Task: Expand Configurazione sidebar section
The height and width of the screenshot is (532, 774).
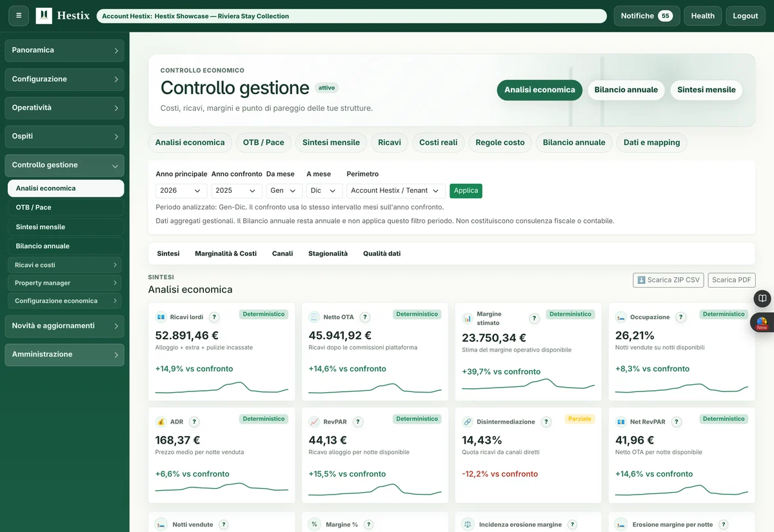Action: tap(64, 79)
